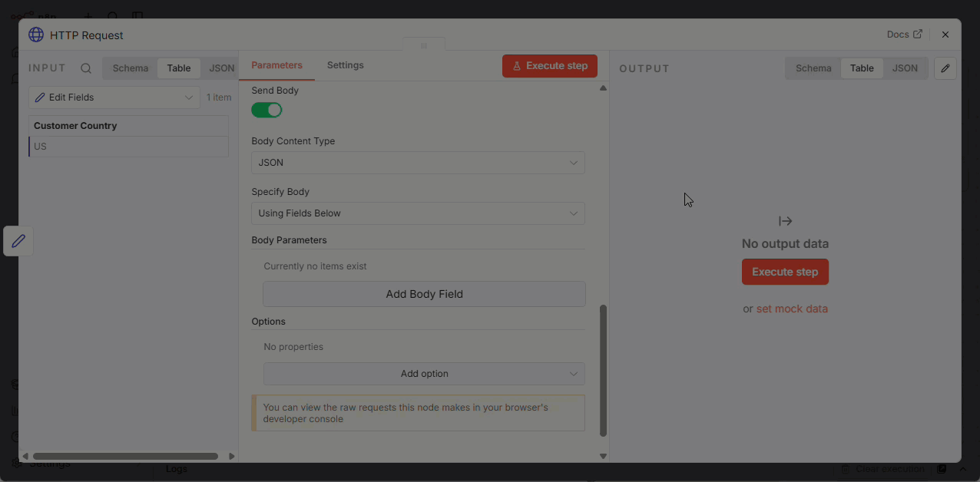Click the pencil edit icon in Output panel

tap(945, 68)
